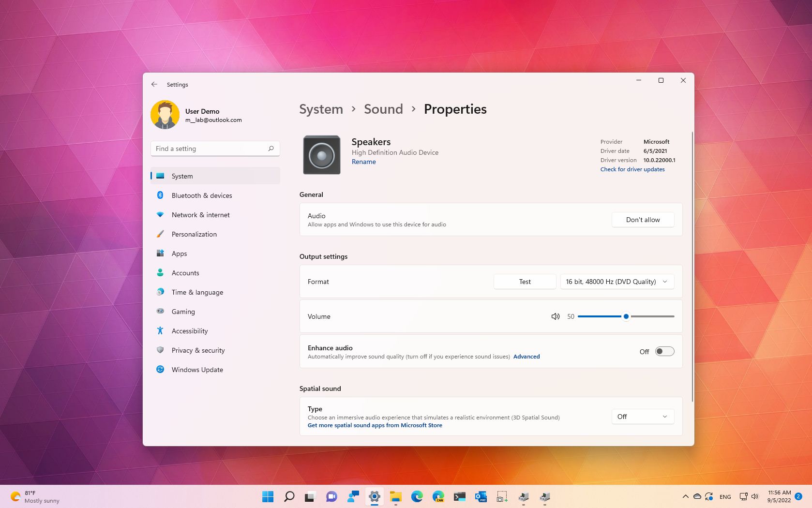Viewport: 812px width, 508px height.
Task: Rename the Speakers device
Action: click(363, 162)
